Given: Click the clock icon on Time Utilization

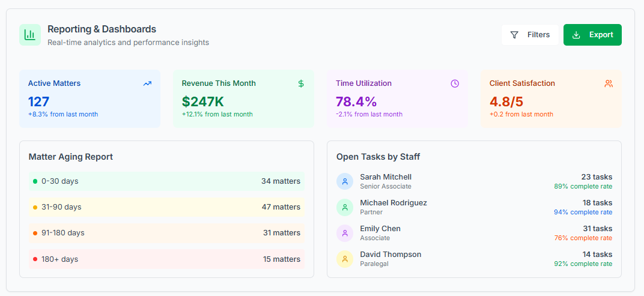Looking at the screenshot, I should click(455, 83).
